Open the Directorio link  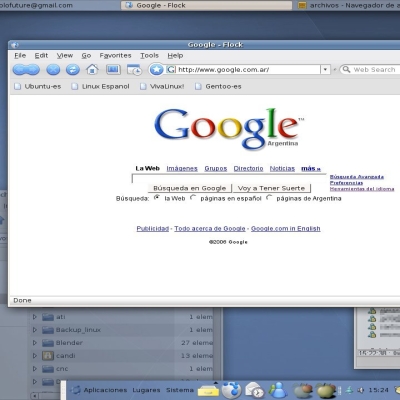pyautogui.click(x=248, y=169)
